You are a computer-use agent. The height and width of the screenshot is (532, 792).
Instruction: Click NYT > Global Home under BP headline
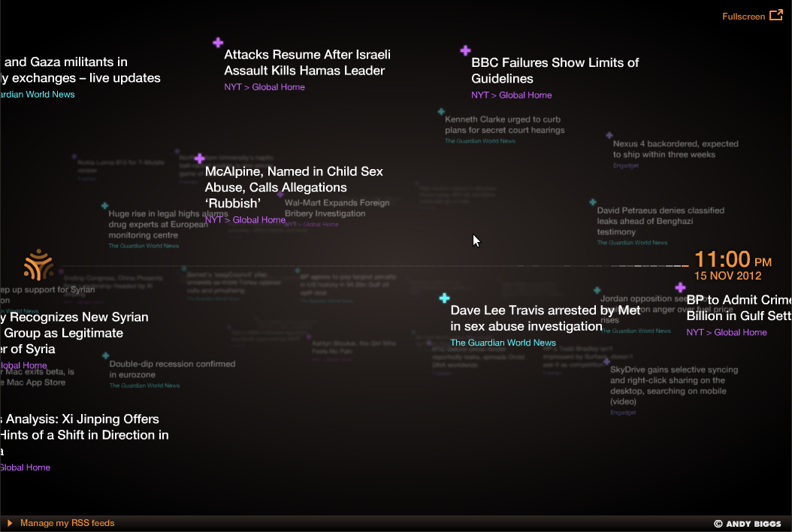tap(727, 332)
